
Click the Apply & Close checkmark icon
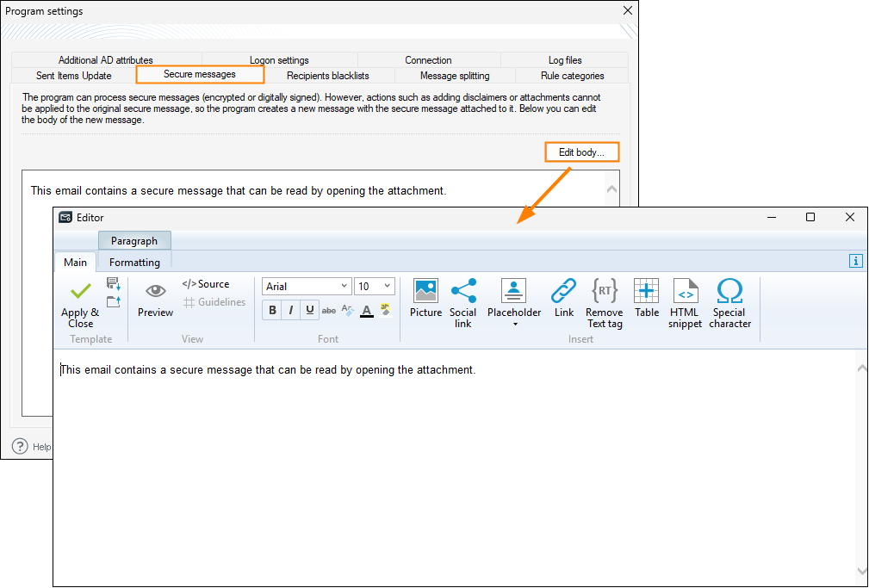coord(81,292)
